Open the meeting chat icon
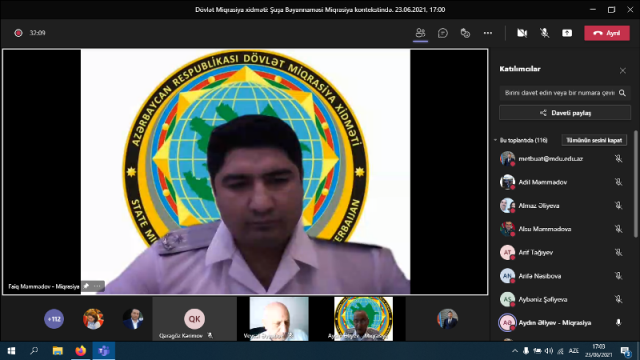This screenshot has height=360, width=640. pos(443,33)
